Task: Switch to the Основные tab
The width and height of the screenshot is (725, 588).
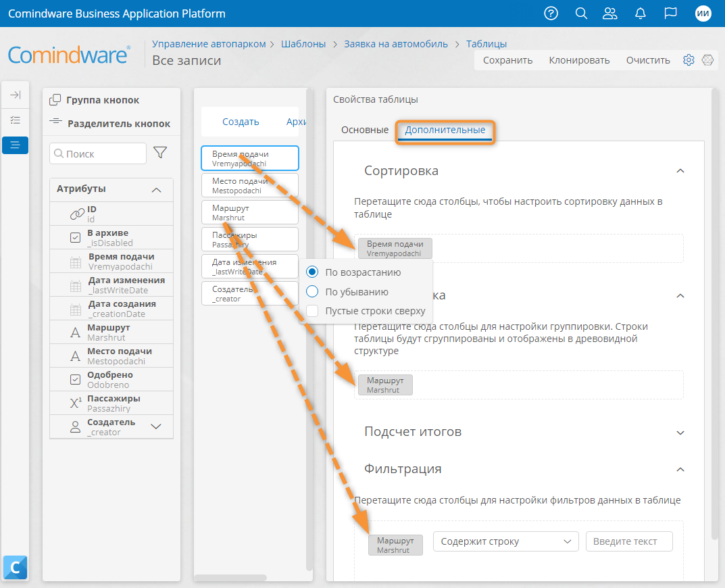Action: [x=365, y=130]
